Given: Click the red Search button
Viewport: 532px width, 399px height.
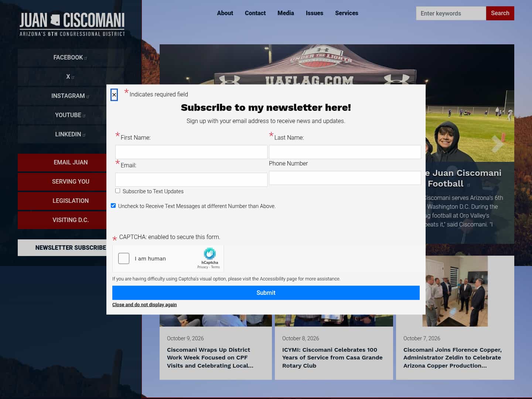Looking at the screenshot, I should tap(500, 13).
